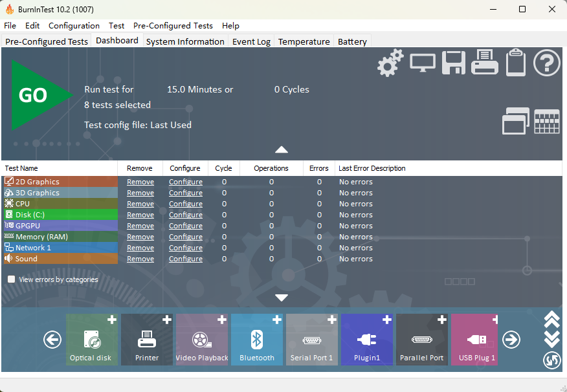This screenshot has height=392, width=567.
Task: Switch to Temperature tab
Action: click(304, 41)
